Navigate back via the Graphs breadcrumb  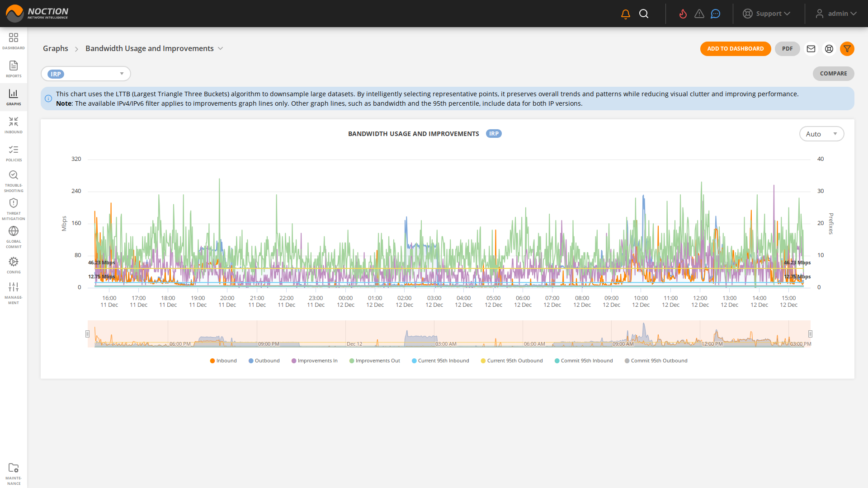[55, 48]
